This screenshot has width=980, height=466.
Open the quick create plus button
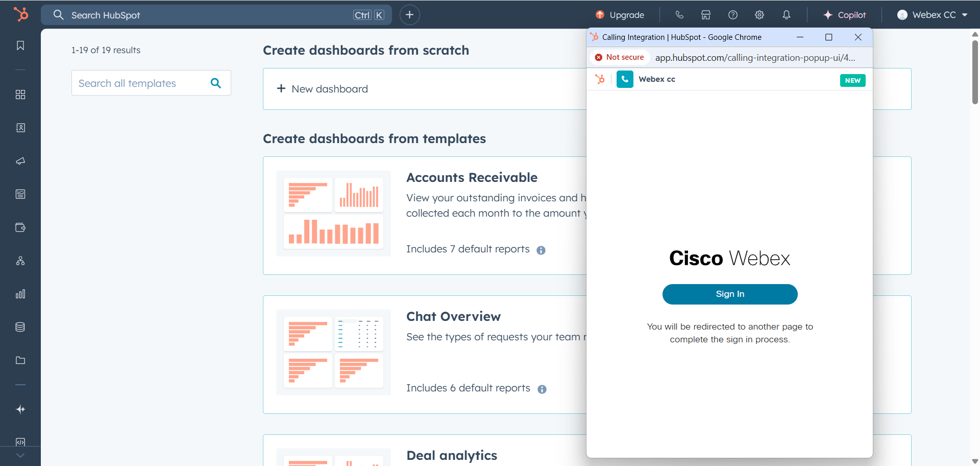pyautogui.click(x=409, y=15)
